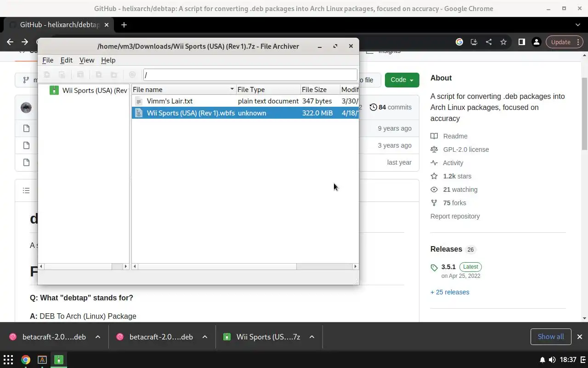Click the archiver app icon in the taskbar

tap(58, 360)
